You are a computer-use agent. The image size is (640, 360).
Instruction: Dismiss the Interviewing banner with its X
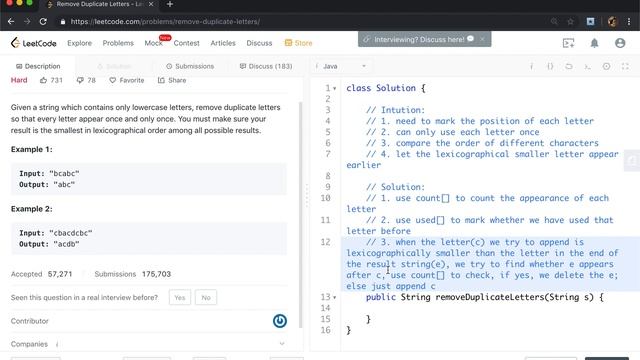pyautogui.click(x=482, y=39)
